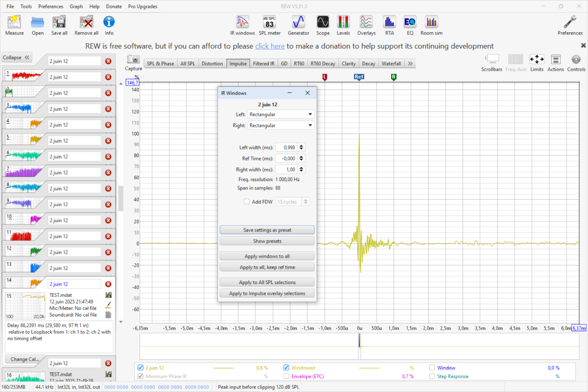Enable the Add FDW checkbox

pyautogui.click(x=247, y=202)
